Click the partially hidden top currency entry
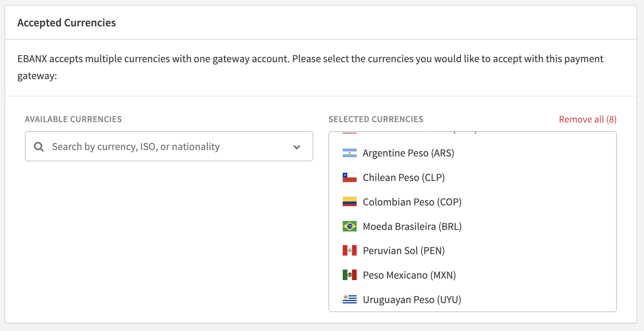The width and height of the screenshot is (644, 331). [414, 133]
